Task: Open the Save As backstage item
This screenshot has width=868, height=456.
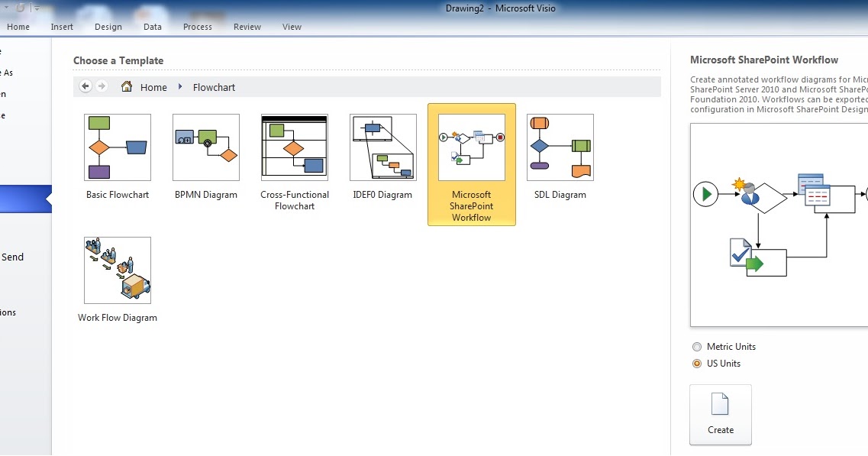Action: pos(7,73)
